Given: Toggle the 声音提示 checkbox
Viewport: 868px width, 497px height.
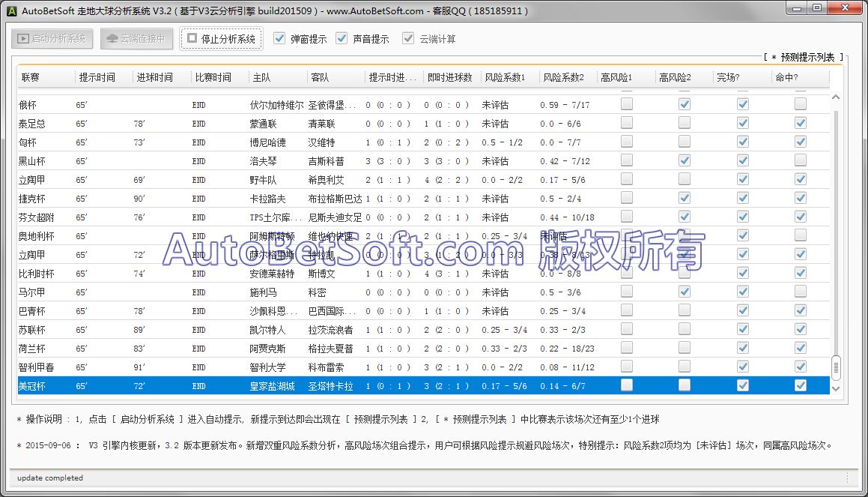Looking at the screenshot, I should [x=342, y=38].
